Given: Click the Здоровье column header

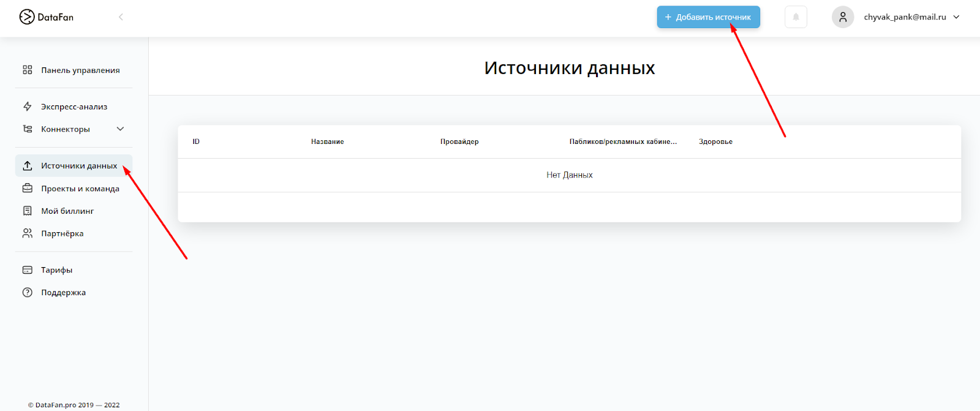Looking at the screenshot, I should (x=715, y=141).
